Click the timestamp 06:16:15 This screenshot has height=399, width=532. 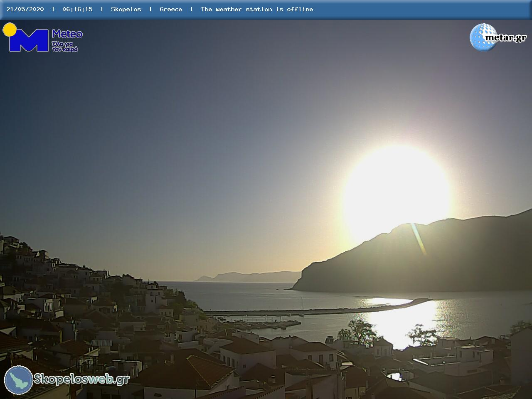click(77, 9)
